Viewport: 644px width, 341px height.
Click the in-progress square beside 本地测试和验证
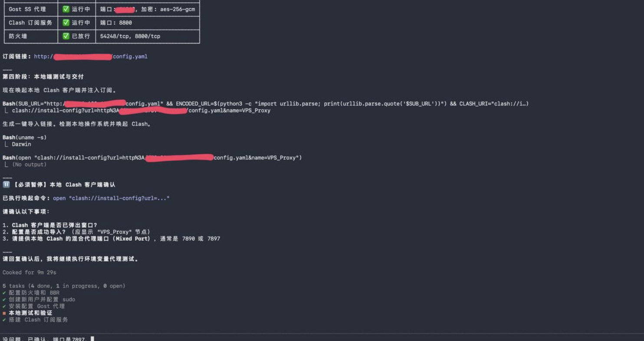click(x=4, y=313)
